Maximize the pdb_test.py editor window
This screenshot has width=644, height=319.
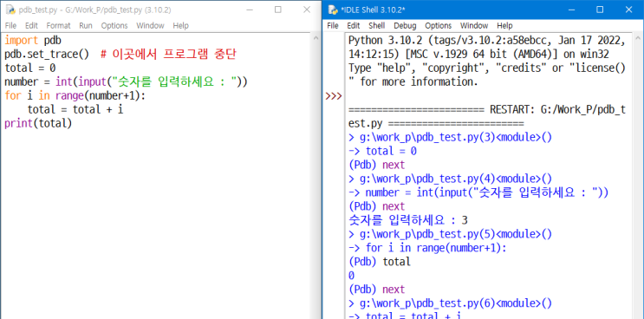tap(278, 10)
